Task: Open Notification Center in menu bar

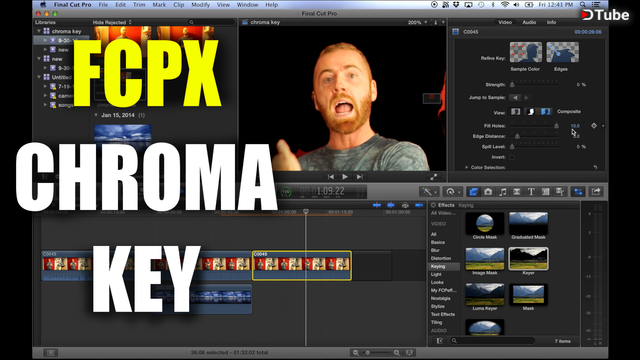Action: tap(596, 4)
